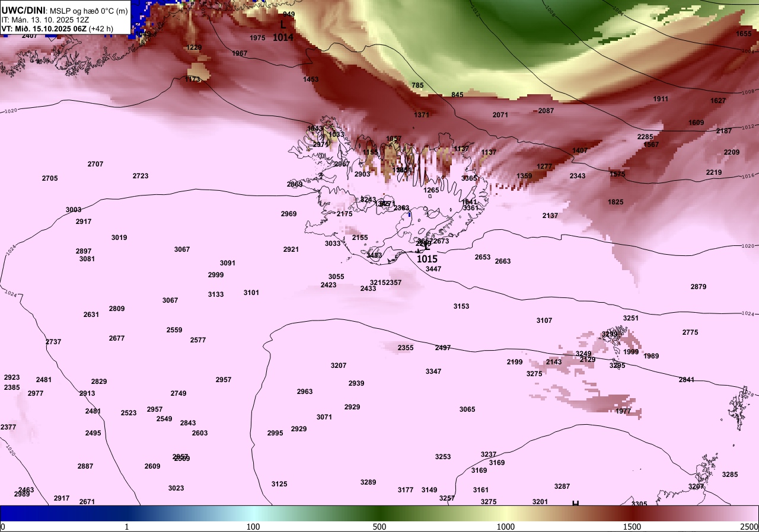Image resolution: width=759 pixels, height=532 pixels.
Task: Click the height value 1627
Action: pos(718,101)
